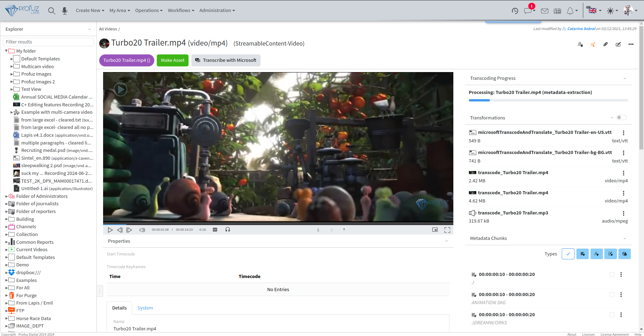Toggle closed captions CC button
644x336 pixels.
click(x=215, y=230)
